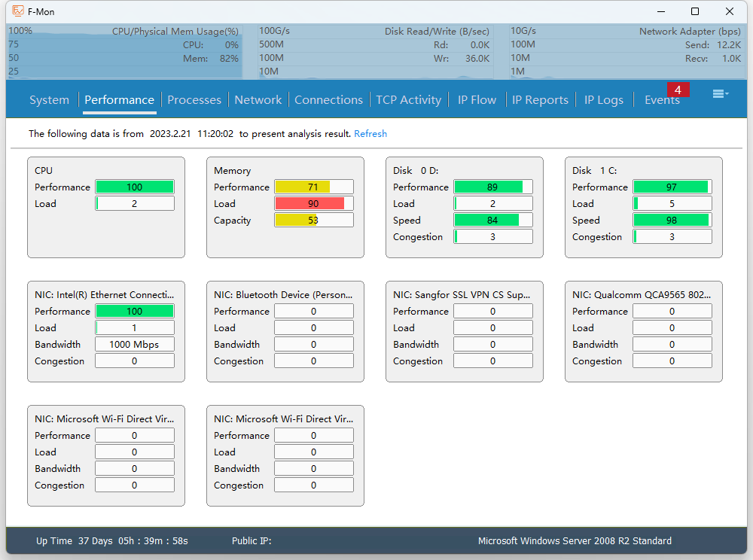Image resolution: width=753 pixels, height=560 pixels.
Task: Click the Network Adapter bps graph
Action: tap(625, 52)
